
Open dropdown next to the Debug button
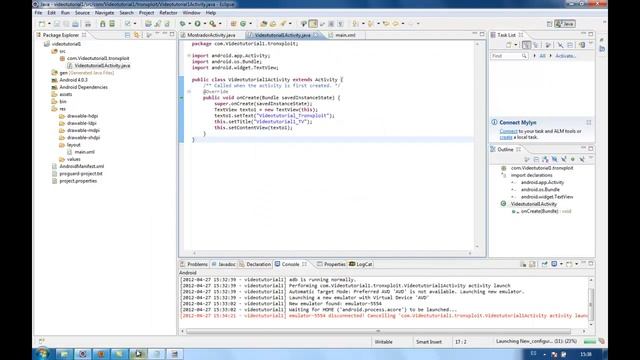pos(190,24)
